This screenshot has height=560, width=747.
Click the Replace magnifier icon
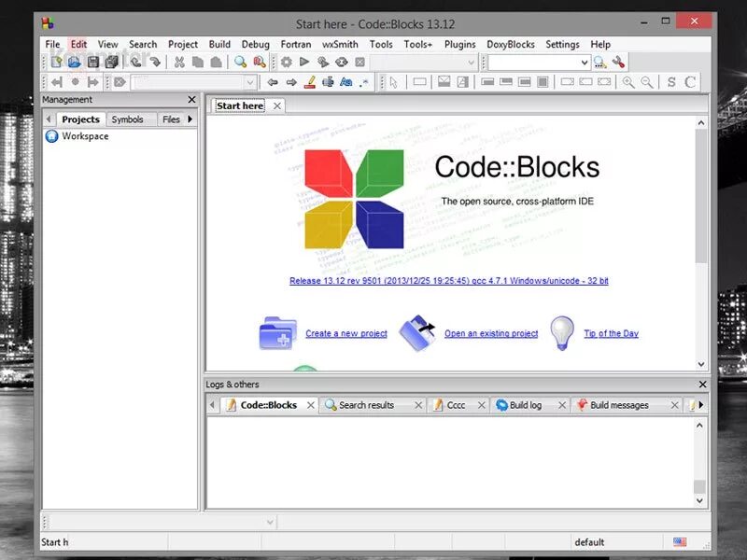[260, 62]
